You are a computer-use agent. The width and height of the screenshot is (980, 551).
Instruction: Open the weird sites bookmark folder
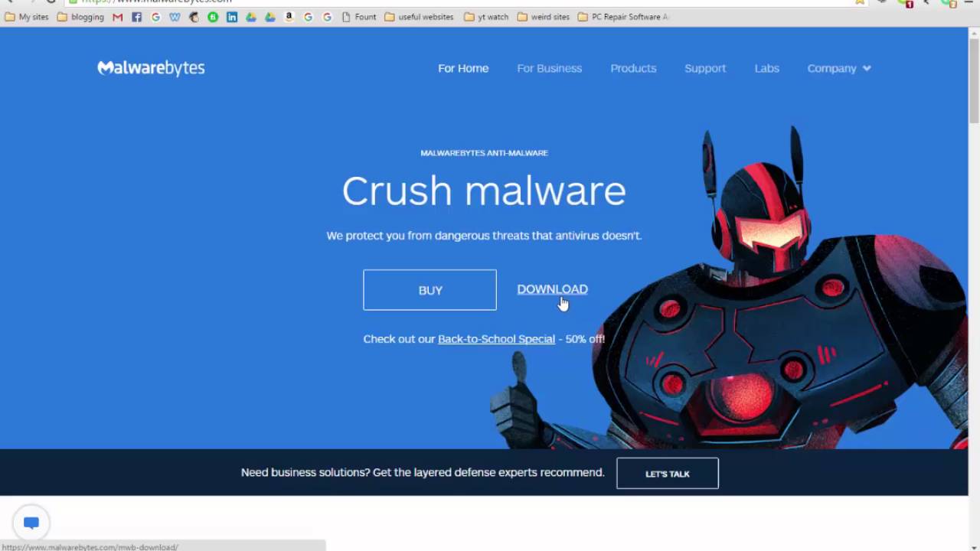(x=544, y=17)
